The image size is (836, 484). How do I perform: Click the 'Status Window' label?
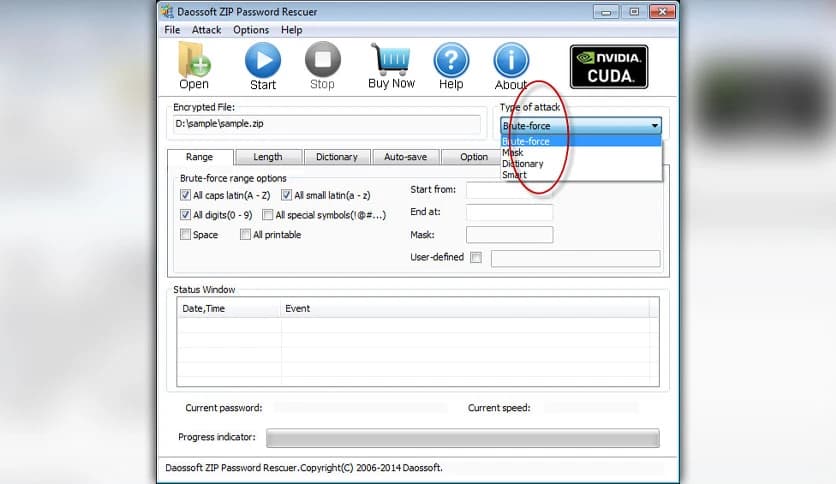(204, 289)
